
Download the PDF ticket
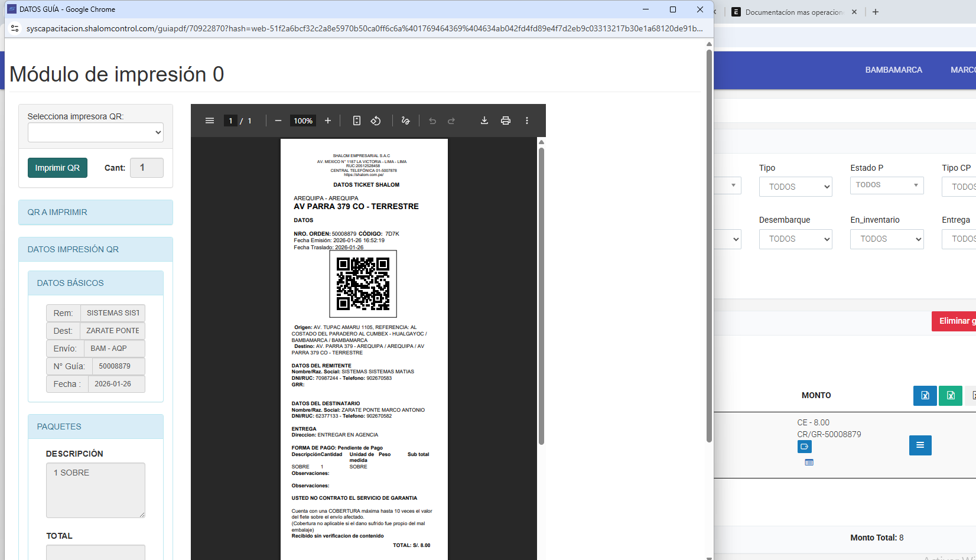pyautogui.click(x=484, y=121)
